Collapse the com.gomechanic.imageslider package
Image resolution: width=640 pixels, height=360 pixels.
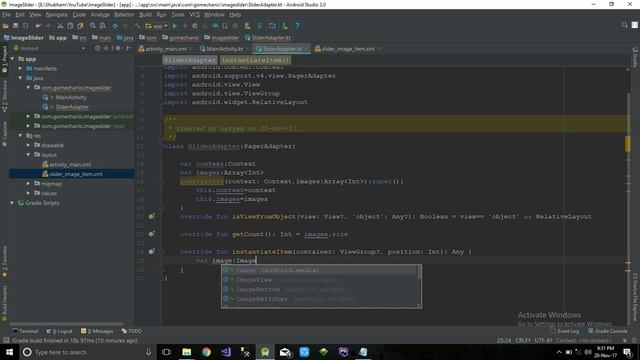tap(28, 88)
